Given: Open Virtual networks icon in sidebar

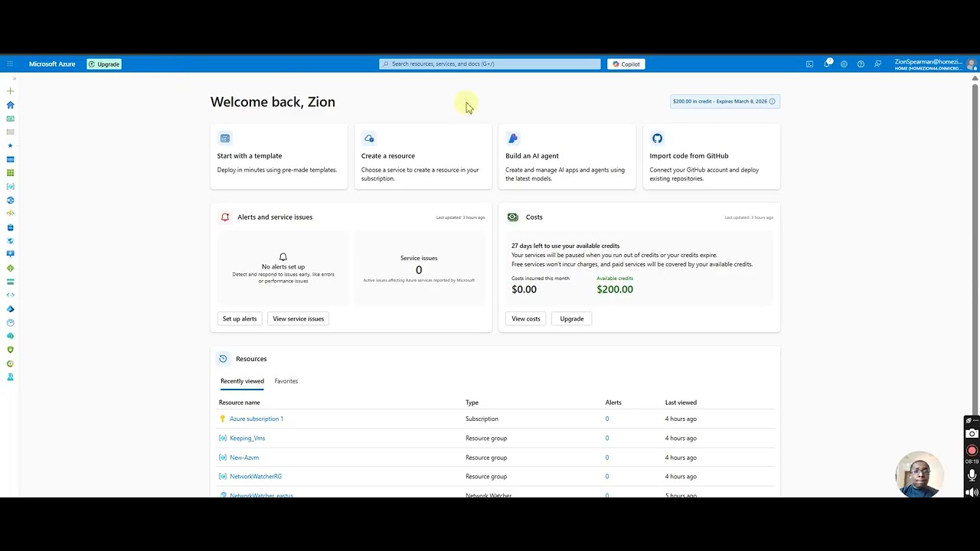Looking at the screenshot, I should 10,295.
